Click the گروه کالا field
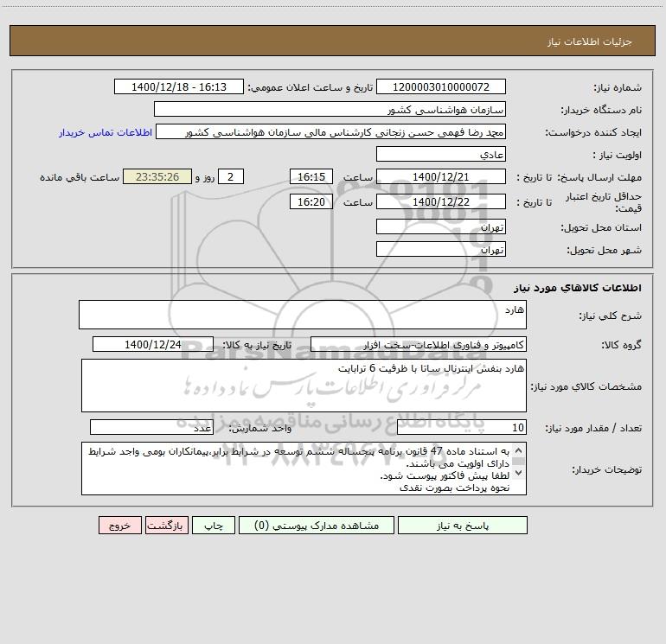666x644 pixels. coord(419,344)
